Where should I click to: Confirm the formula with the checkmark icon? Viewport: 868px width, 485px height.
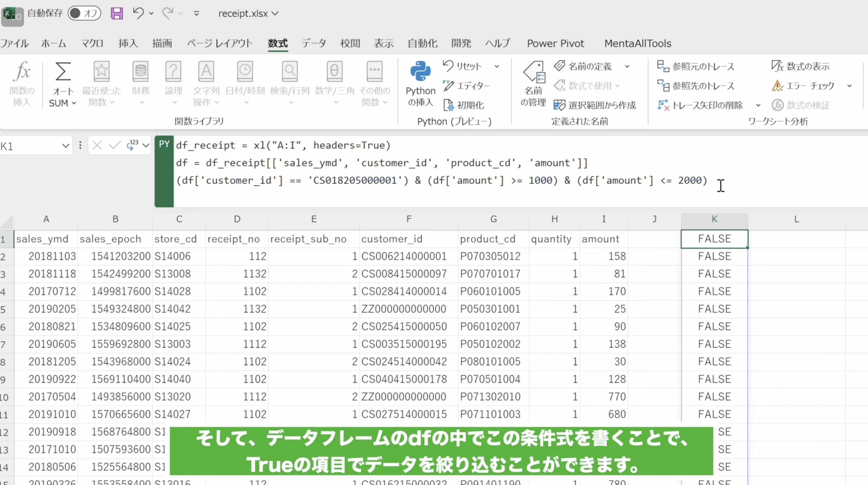(x=115, y=146)
